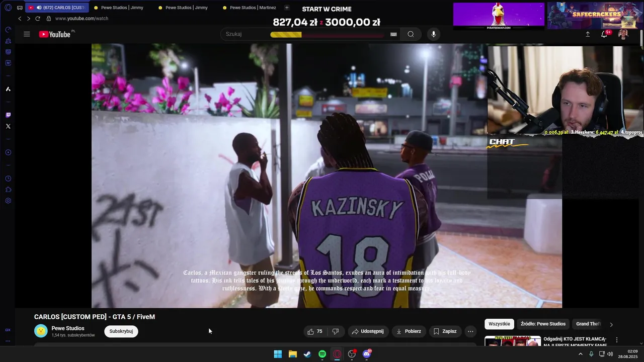Open the Twitch sidebar icon
Image resolution: width=644 pixels, height=362 pixels.
pos(8,115)
